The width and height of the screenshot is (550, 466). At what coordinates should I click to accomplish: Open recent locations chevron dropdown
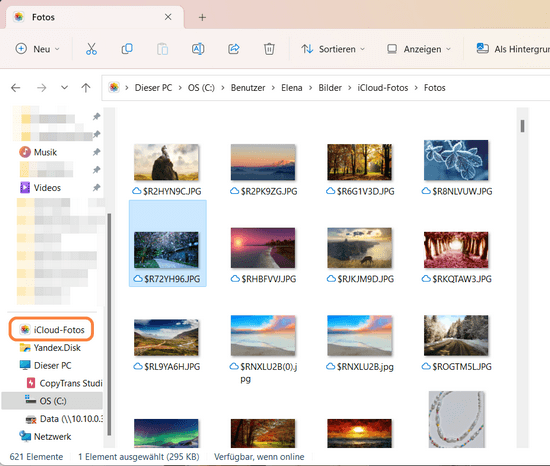[x=64, y=87]
